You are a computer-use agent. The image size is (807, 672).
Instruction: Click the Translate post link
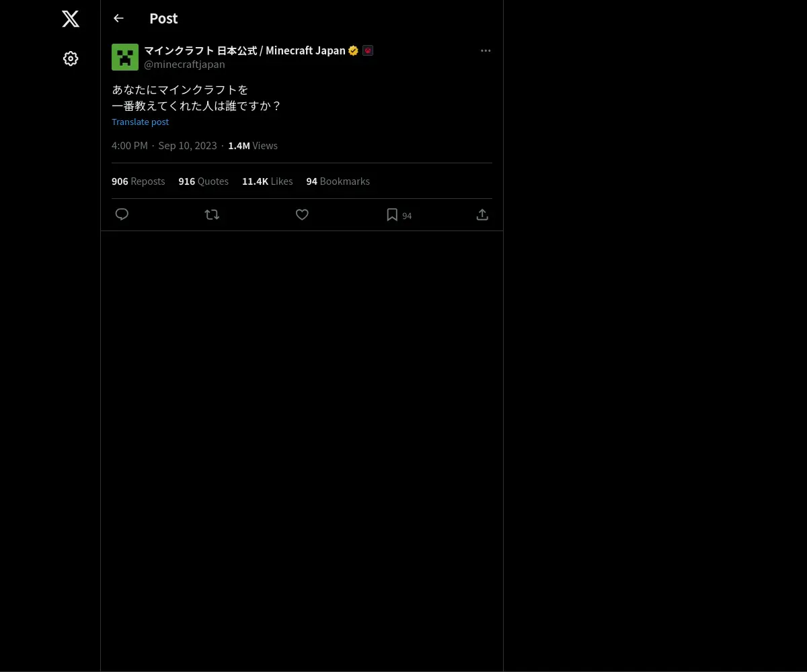[x=140, y=122]
